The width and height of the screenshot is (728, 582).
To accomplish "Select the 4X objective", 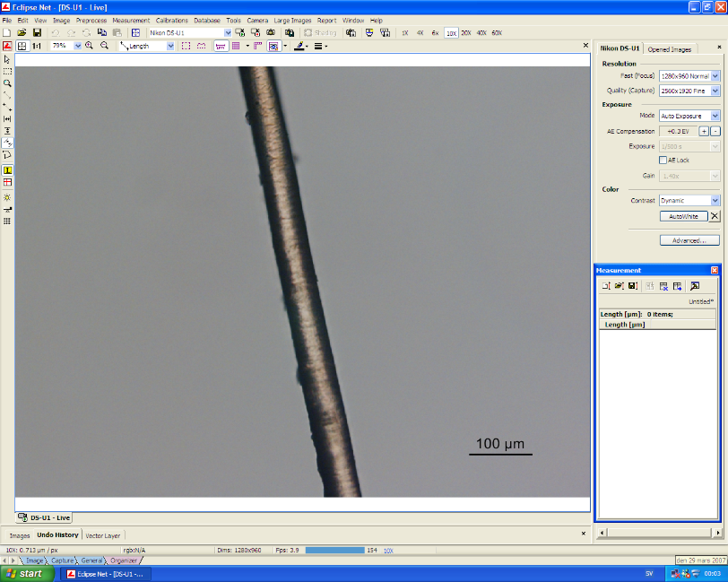I will (x=420, y=33).
